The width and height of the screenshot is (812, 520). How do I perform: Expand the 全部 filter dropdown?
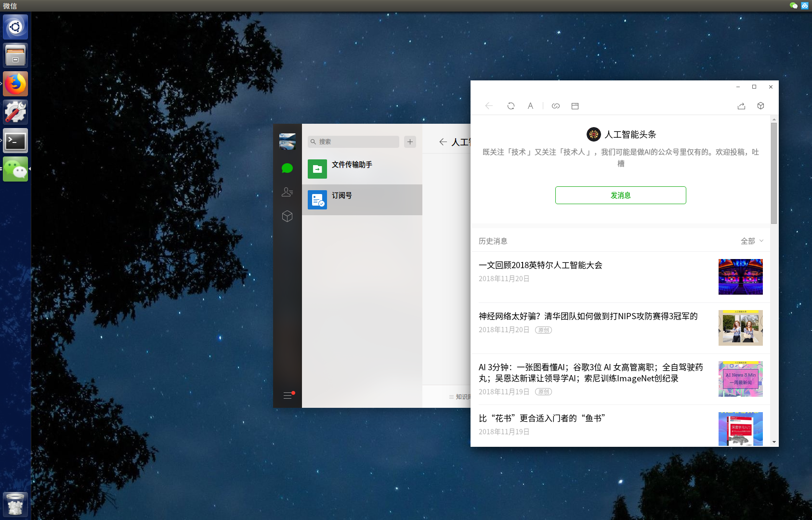click(x=752, y=241)
